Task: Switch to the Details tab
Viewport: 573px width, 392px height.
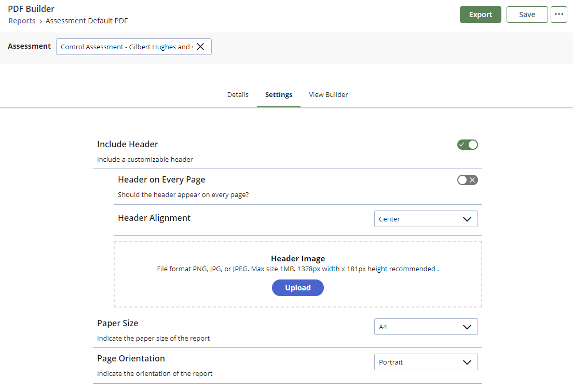Action: (x=238, y=94)
